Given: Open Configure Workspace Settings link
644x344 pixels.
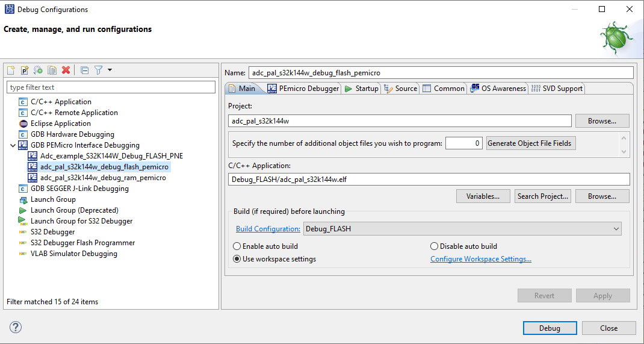Looking at the screenshot, I should 480,259.
